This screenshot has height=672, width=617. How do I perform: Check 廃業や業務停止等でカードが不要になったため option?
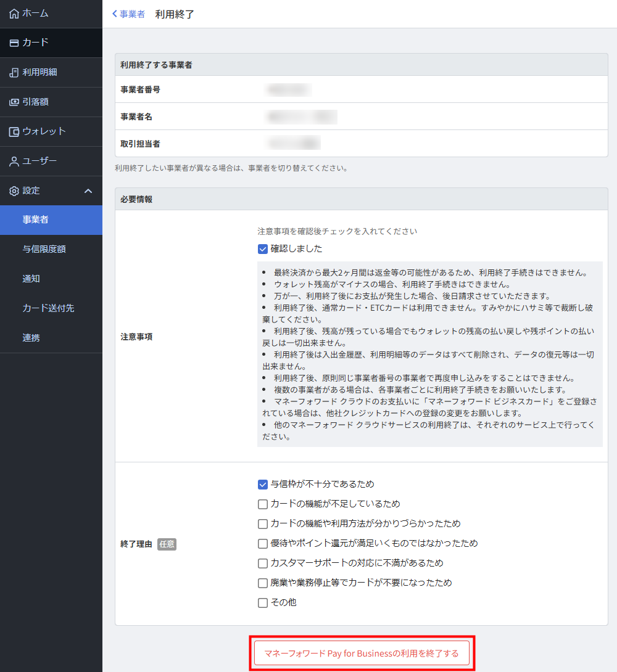click(263, 583)
